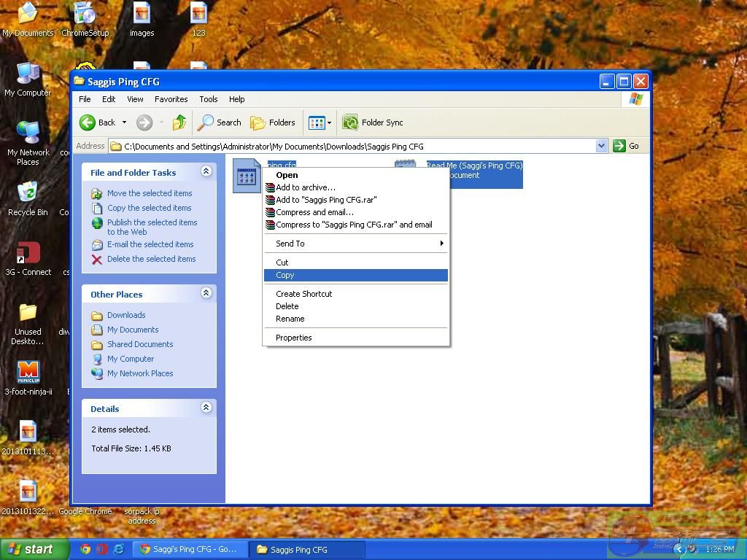Choose Copy from the context menu
Viewport: 747px width, 560px height.
point(285,275)
